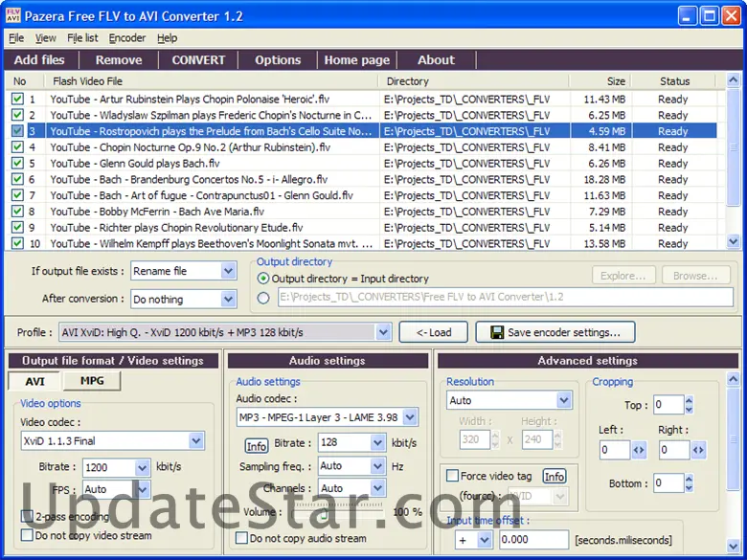Viewport: 747px width, 560px height.
Task: Uncheck file 2 Wladyslaw Szpilman Nocturne
Action: pos(17,115)
